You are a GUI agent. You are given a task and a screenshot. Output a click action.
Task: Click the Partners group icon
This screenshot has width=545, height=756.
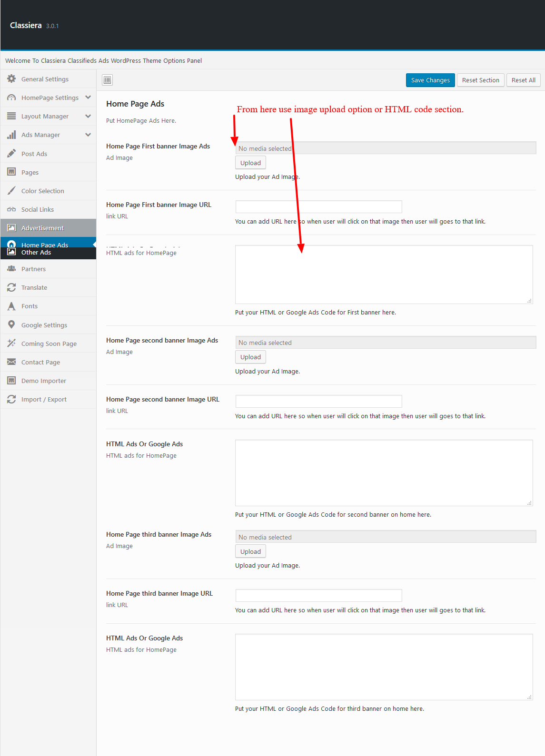pyautogui.click(x=11, y=269)
